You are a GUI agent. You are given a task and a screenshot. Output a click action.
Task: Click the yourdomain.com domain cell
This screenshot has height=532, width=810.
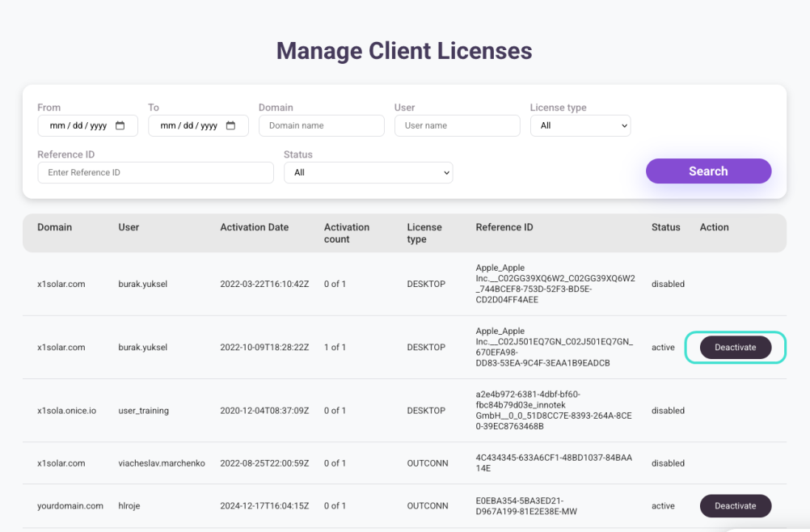click(x=70, y=506)
